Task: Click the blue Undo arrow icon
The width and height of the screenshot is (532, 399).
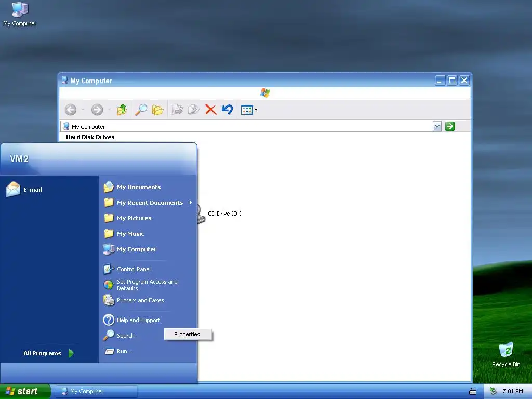Action: 228,110
